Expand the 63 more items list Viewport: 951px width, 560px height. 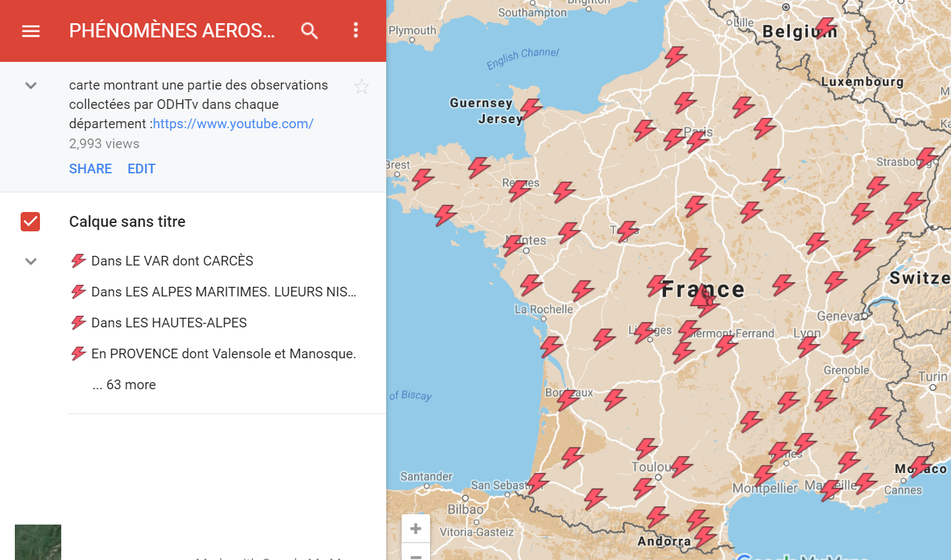pos(124,385)
